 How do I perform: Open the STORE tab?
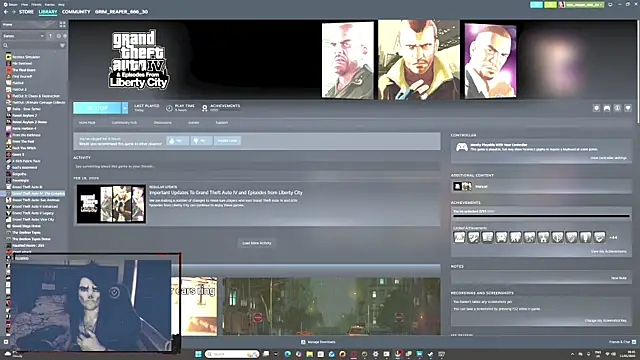pos(26,12)
